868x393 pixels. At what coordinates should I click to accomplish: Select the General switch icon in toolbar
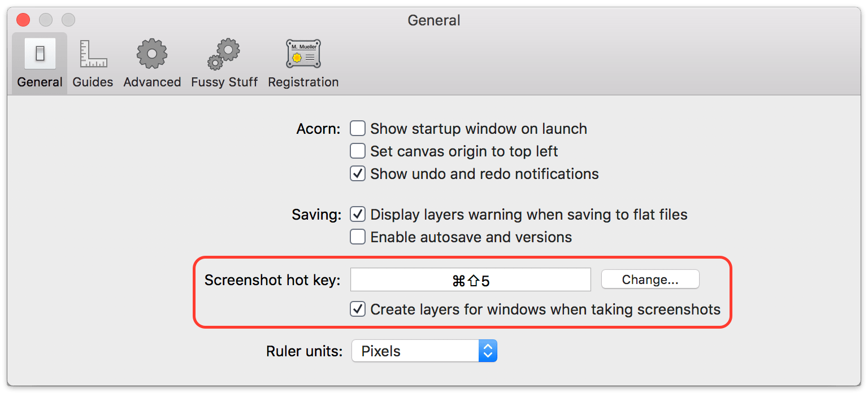(40, 54)
